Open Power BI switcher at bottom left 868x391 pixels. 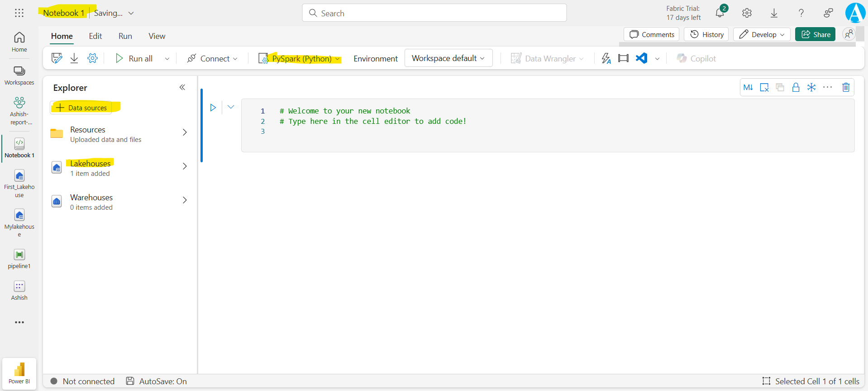click(19, 373)
